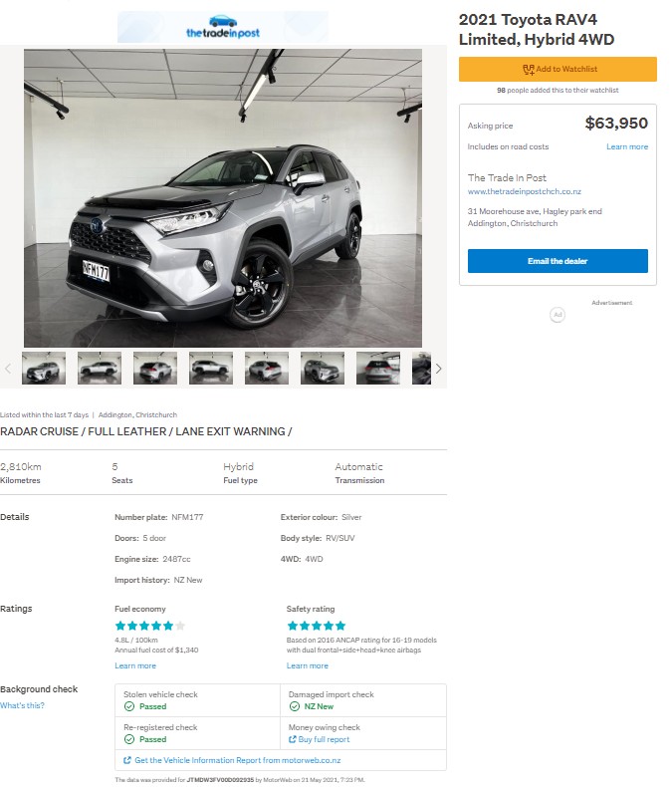
Task: Open Learn more under Safety rating
Action: [307, 665]
